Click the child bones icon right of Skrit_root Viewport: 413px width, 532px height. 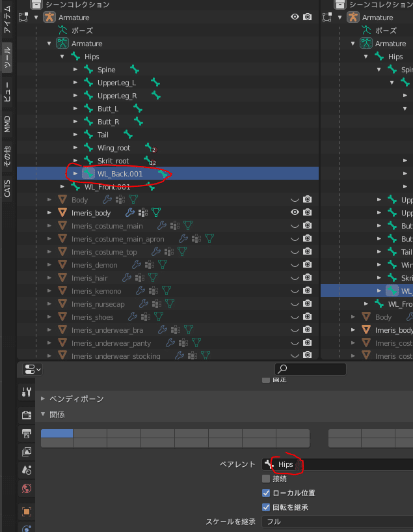pyautogui.click(x=150, y=161)
